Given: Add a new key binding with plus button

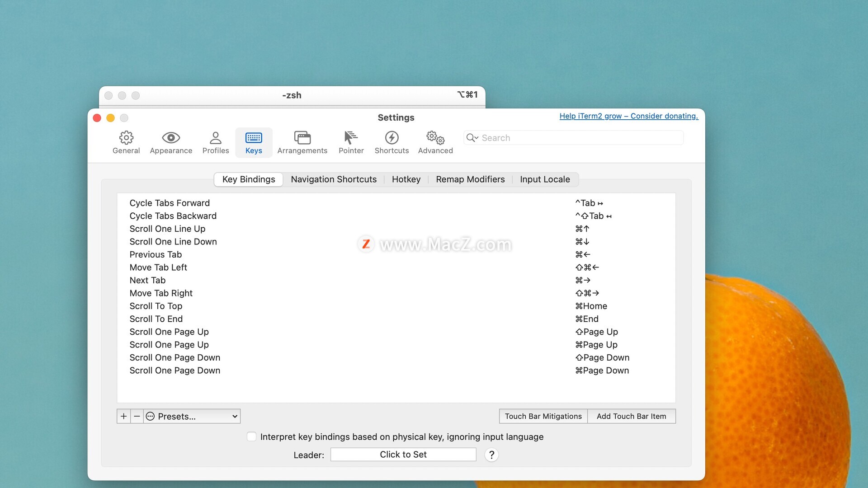Looking at the screenshot, I should pos(123,416).
